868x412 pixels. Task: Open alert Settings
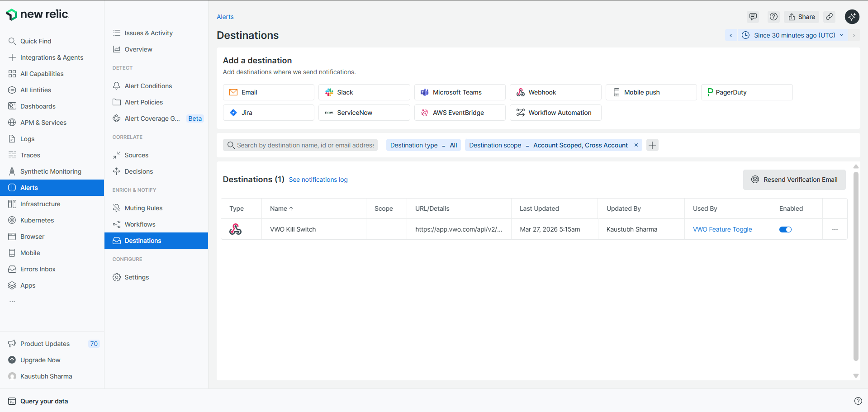[x=156, y=277]
